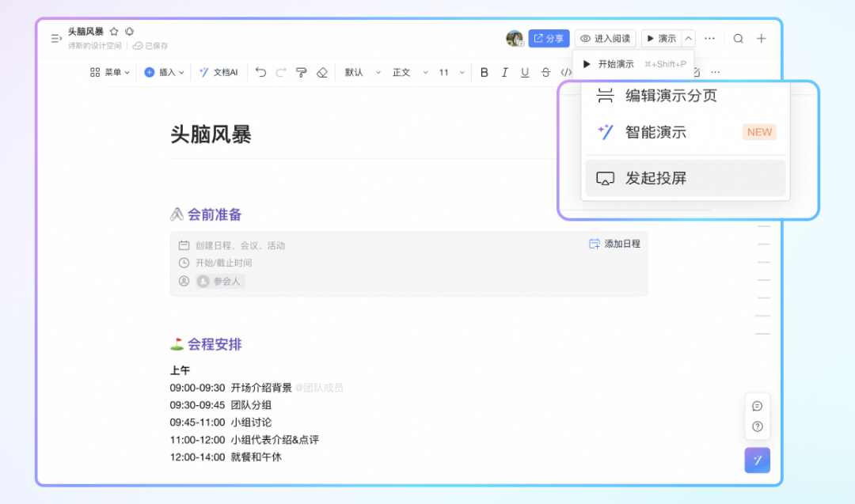Open the comment bubble icon at right
The width and height of the screenshot is (855, 504).
click(757, 406)
